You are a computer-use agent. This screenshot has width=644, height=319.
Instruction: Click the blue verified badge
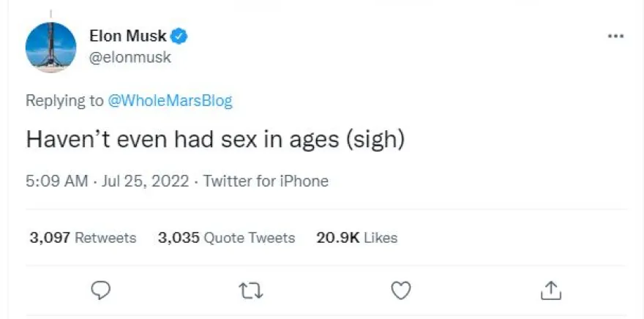[x=179, y=35]
